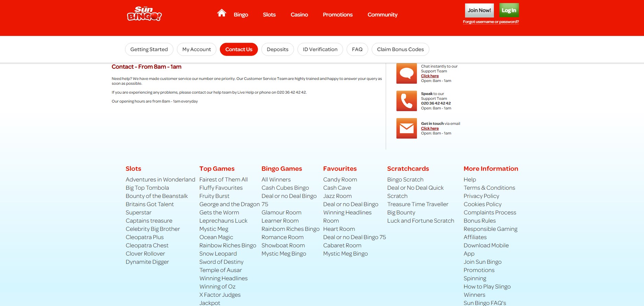The height and width of the screenshot is (306, 644).
Task: Open Big Top Tombola link
Action: (147, 188)
